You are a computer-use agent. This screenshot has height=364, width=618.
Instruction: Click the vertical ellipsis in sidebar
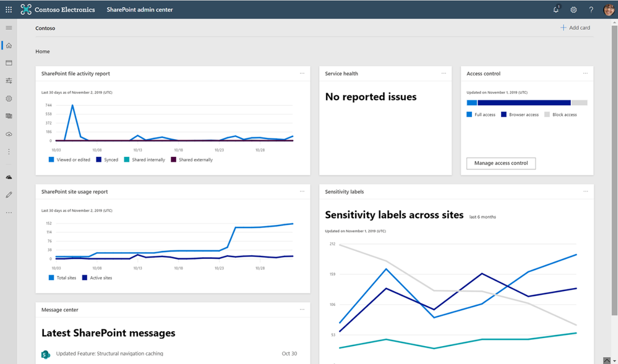pyautogui.click(x=9, y=151)
